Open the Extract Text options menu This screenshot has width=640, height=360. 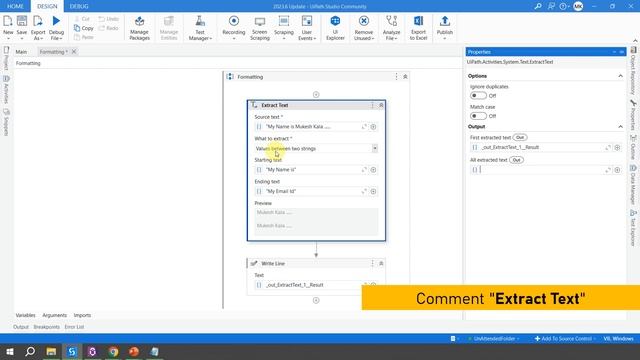[372, 105]
